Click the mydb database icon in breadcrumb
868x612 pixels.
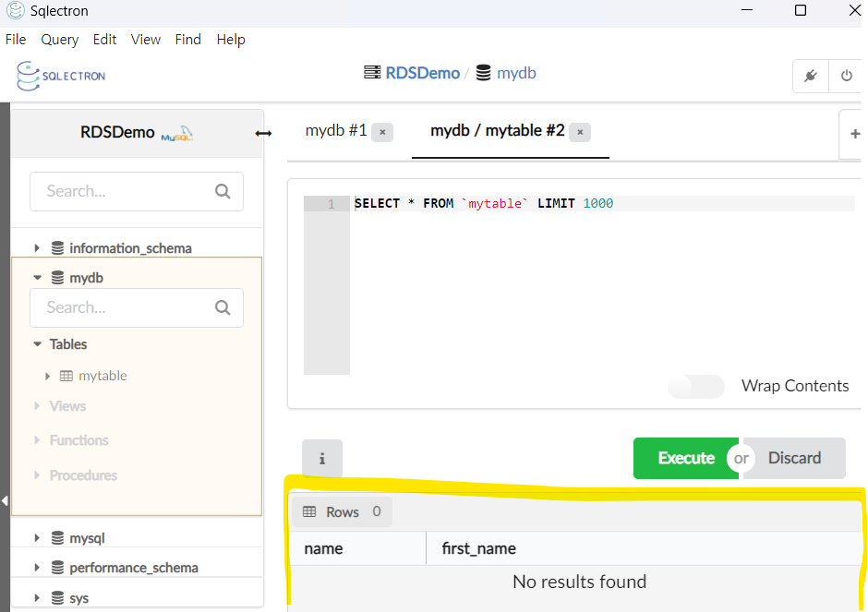tap(483, 73)
